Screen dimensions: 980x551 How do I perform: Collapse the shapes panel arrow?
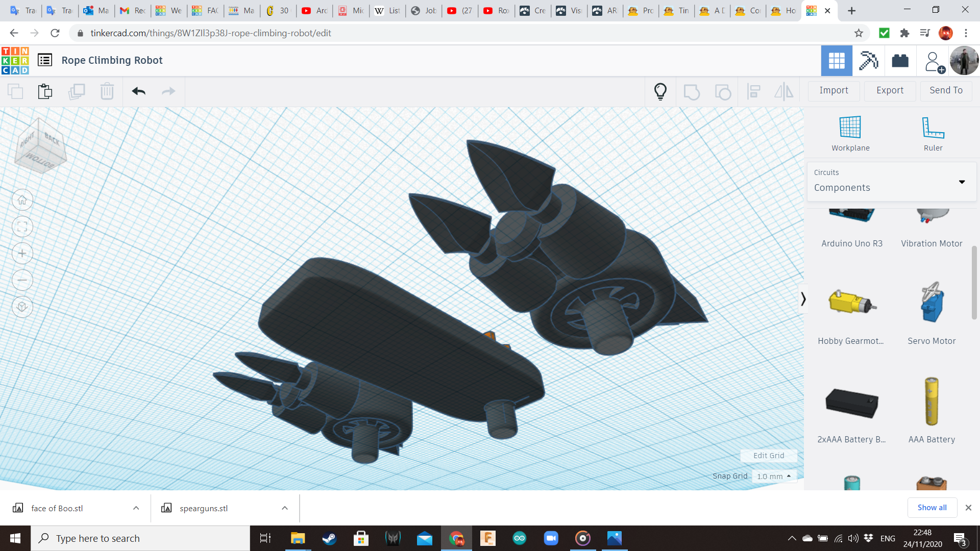coord(803,298)
